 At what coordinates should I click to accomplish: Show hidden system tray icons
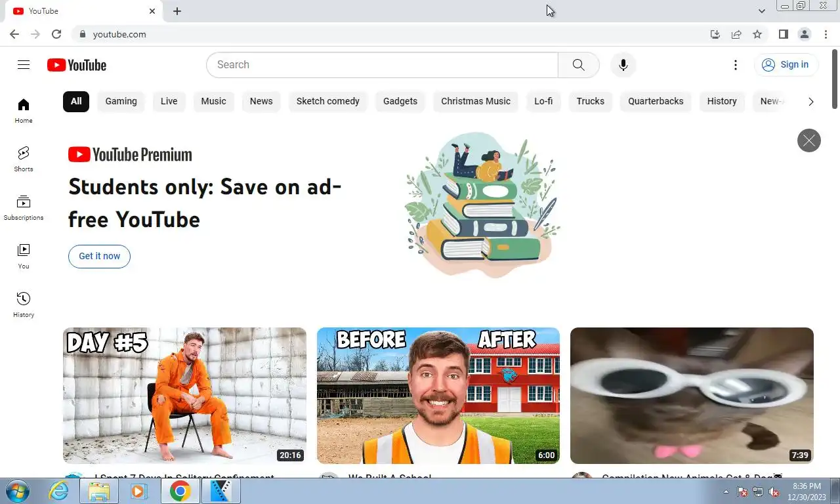click(726, 492)
